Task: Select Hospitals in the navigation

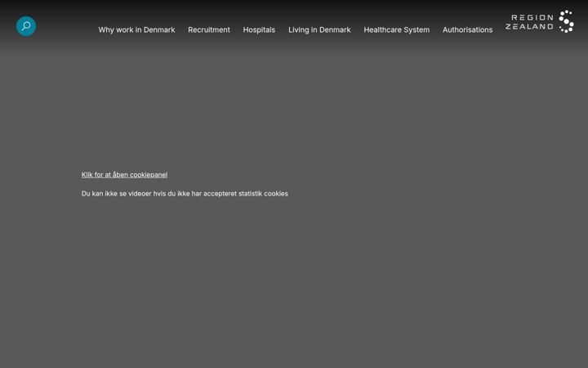Action: 259,30
